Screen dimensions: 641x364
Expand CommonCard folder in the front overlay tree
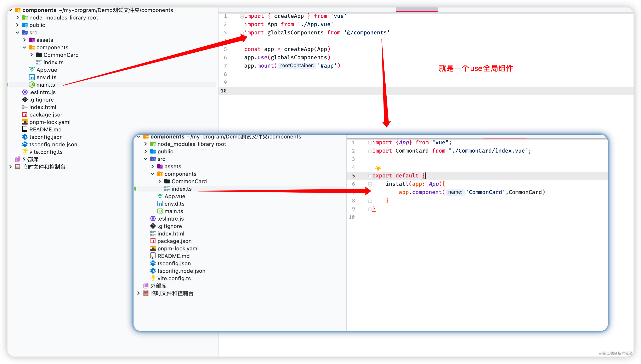click(x=160, y=181)
